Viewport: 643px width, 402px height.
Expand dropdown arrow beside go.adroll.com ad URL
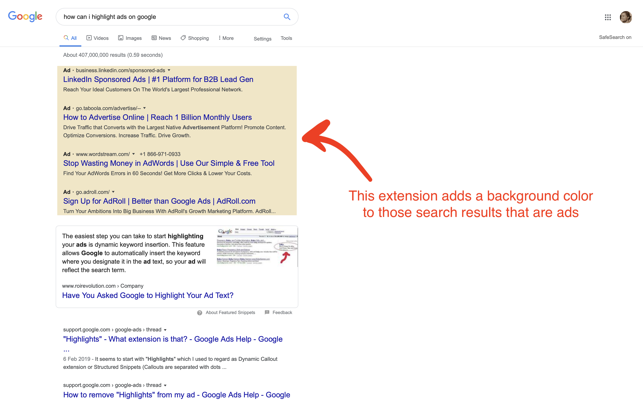113,192
